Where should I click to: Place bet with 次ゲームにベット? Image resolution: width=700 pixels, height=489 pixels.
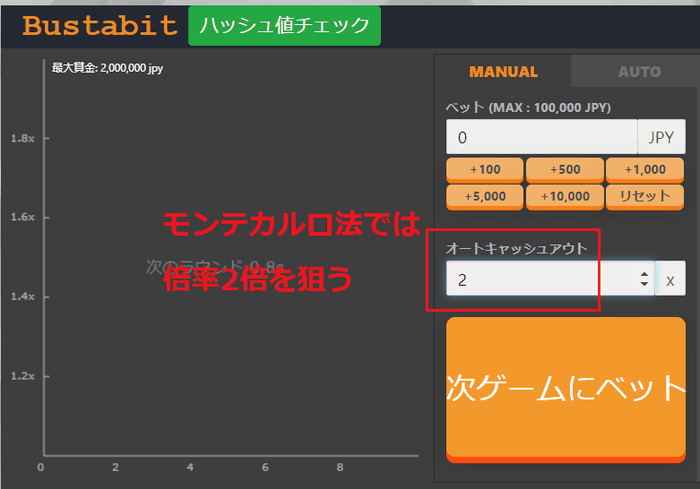pos(565,389)
